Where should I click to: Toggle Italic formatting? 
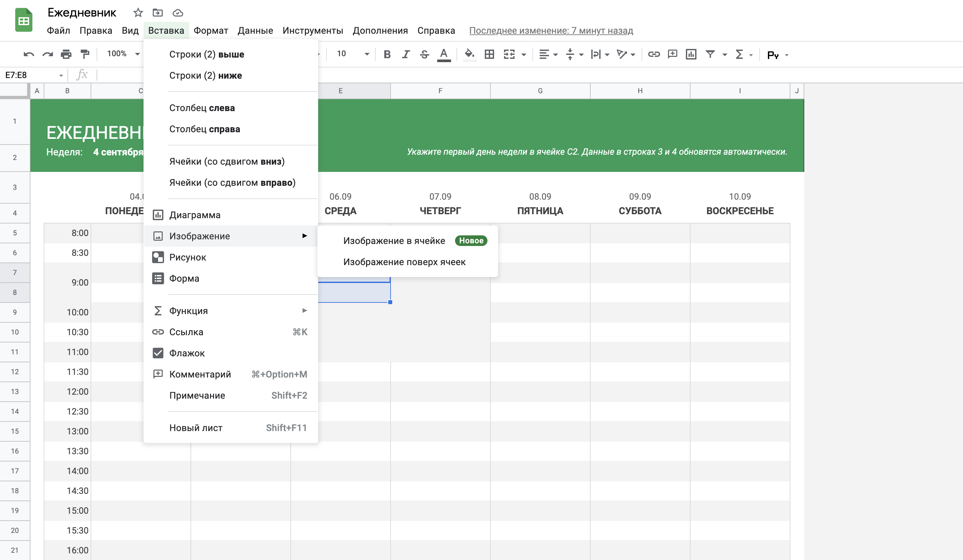pyautogui.click(x=405, y=54)
